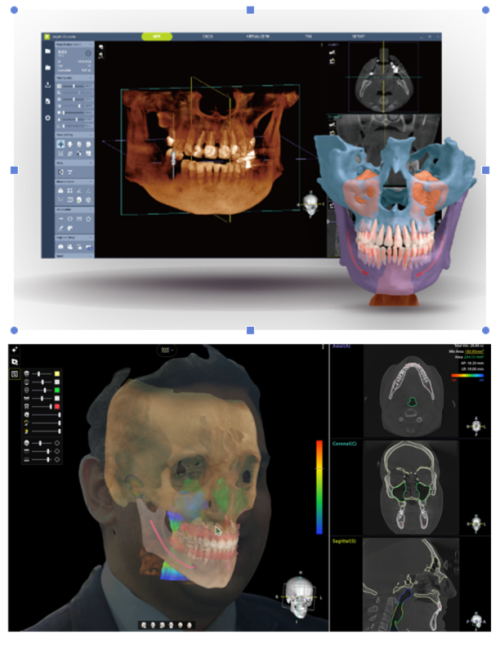500x648 pixels.
Task: Open the red color swatch
Action: click(57, 406)
